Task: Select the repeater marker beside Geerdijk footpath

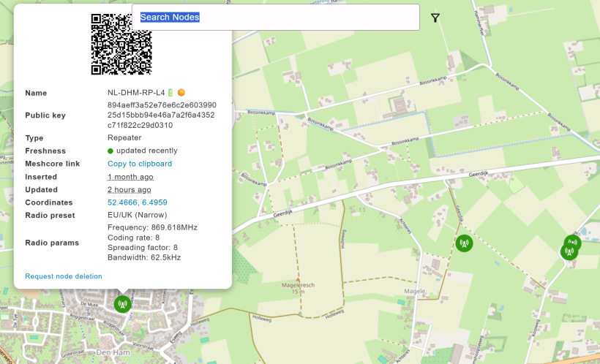Action: (464, 243)
